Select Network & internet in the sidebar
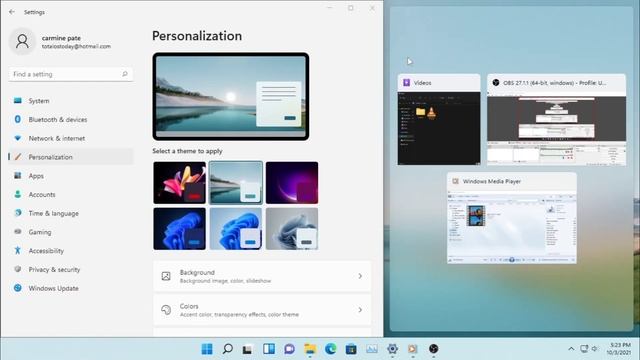The width and height of the screenshot is (640, 360). point(71,138)
